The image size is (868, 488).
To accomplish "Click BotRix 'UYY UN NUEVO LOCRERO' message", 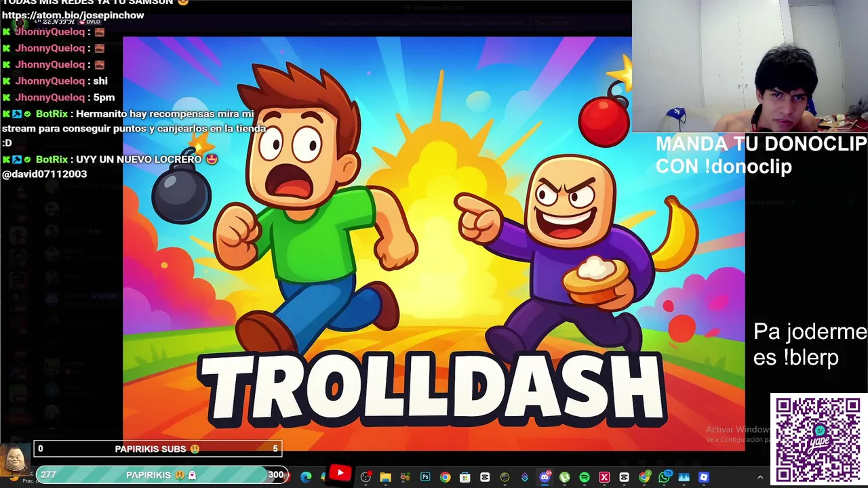I will click(110, 166).
